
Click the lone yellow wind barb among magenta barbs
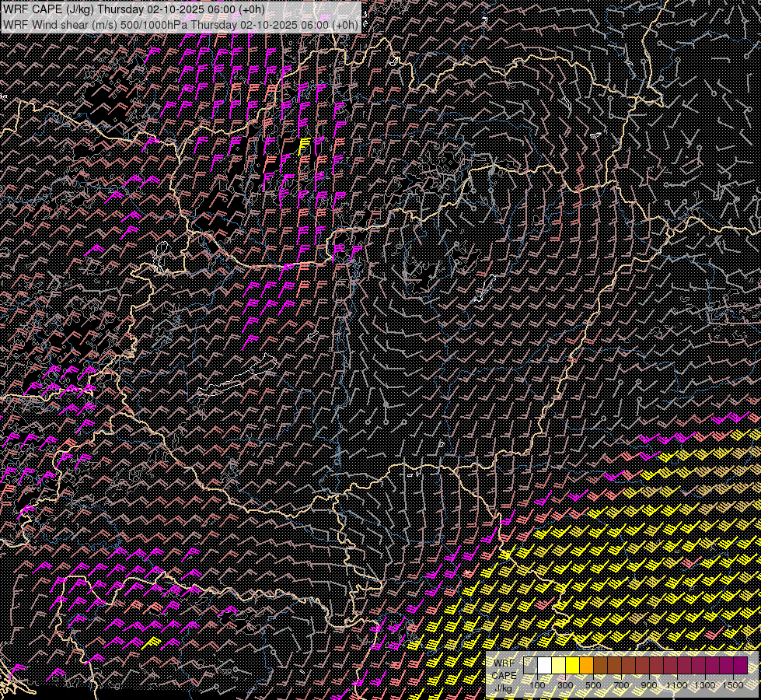[304, 145]
